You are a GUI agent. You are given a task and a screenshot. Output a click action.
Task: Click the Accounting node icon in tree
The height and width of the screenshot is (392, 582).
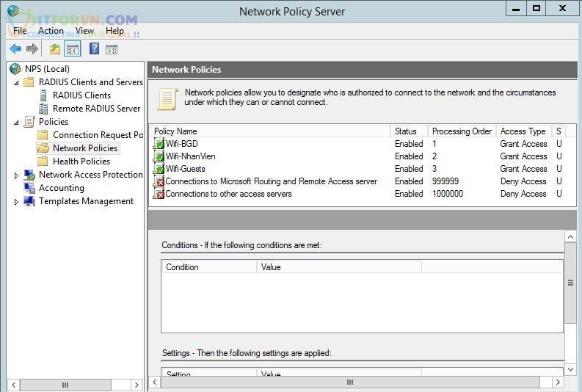coord(29,188)
